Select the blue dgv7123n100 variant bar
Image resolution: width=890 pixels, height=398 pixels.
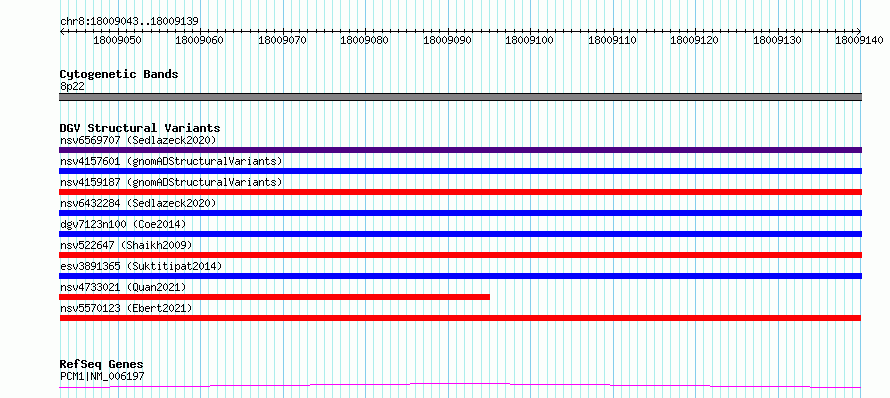[460, 234]
